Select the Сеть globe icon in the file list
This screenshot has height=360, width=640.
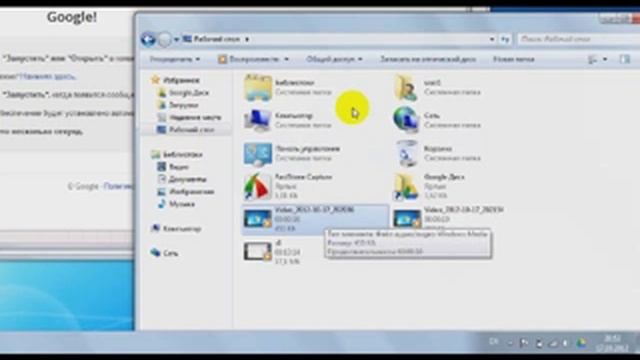click(407, 120)
